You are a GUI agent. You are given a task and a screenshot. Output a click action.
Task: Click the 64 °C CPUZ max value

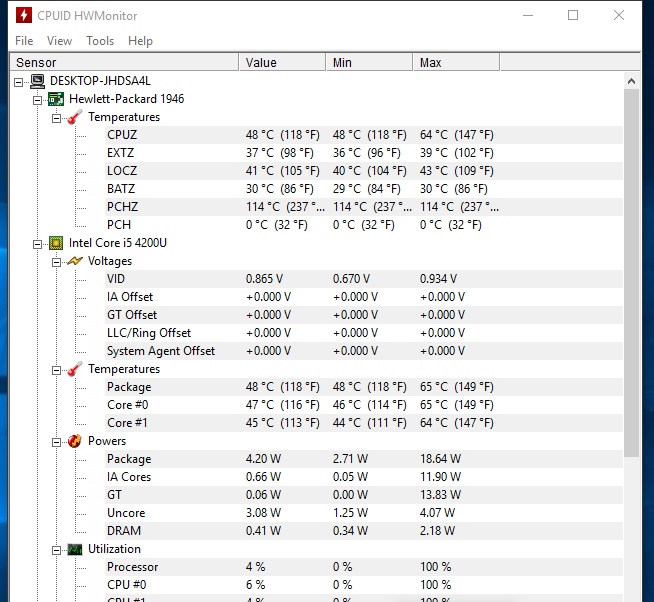457,135
